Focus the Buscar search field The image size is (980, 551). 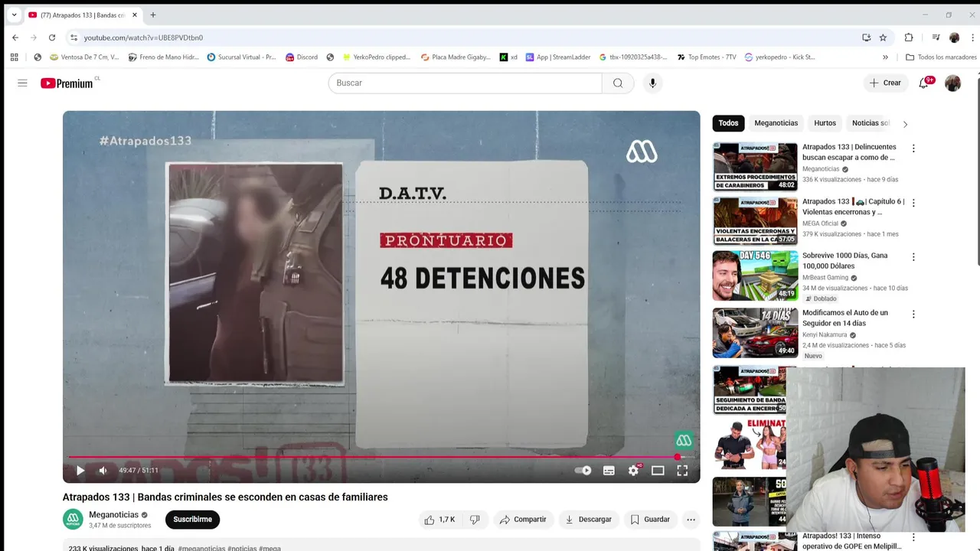(x=465, y=83)
